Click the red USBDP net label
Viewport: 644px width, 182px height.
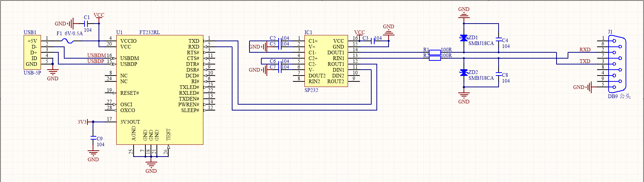coord(96,61)
